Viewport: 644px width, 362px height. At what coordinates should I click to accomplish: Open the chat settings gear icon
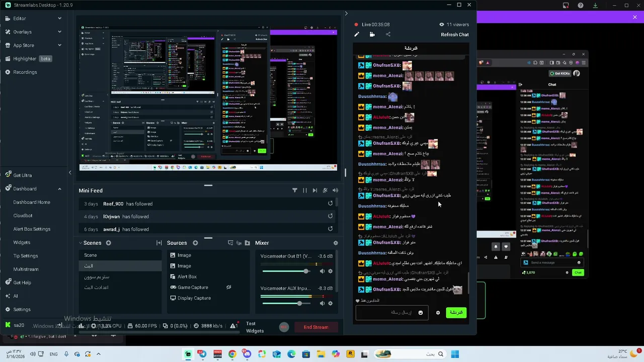pos(438,313)
